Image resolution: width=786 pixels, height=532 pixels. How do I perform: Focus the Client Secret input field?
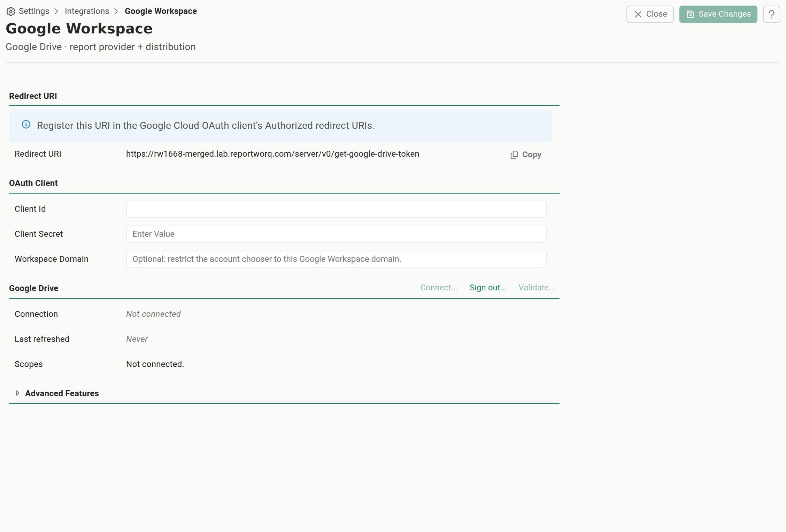tap(336, 234)
